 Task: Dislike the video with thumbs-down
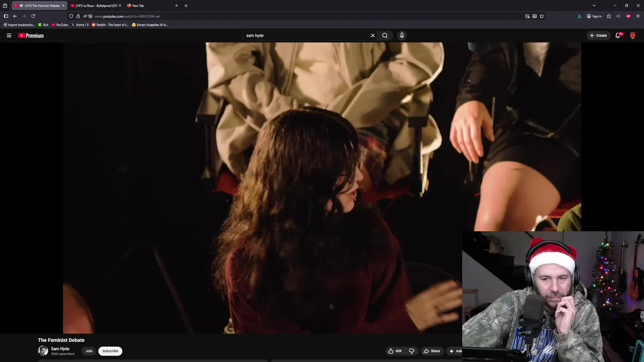coord(412,351)
